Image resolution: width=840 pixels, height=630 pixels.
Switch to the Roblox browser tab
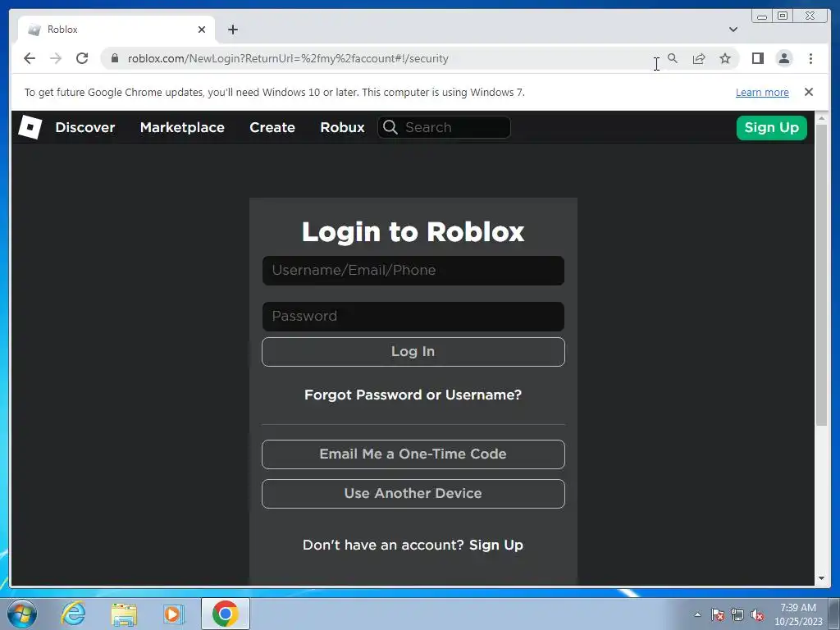[x=116, y=30]
